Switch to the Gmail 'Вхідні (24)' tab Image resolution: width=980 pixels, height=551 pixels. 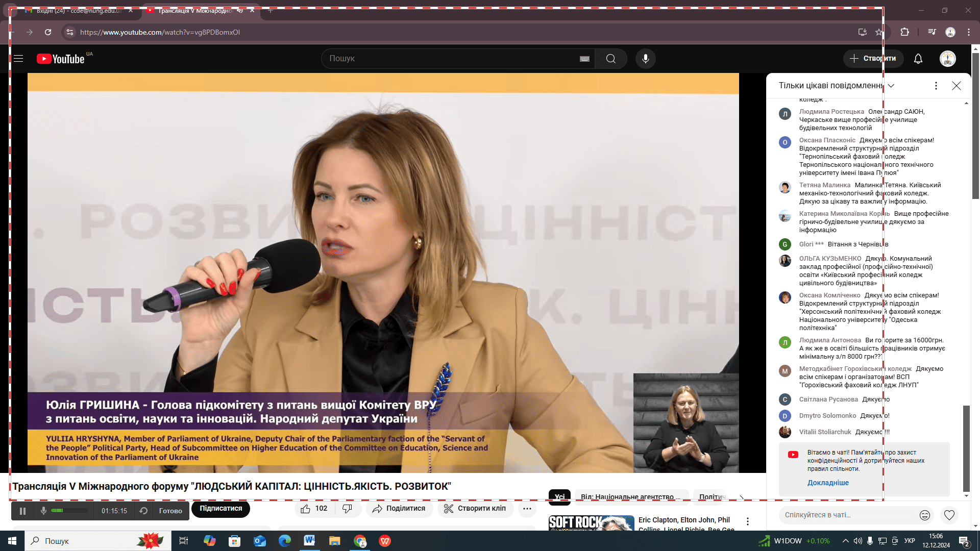pos(77,10)
